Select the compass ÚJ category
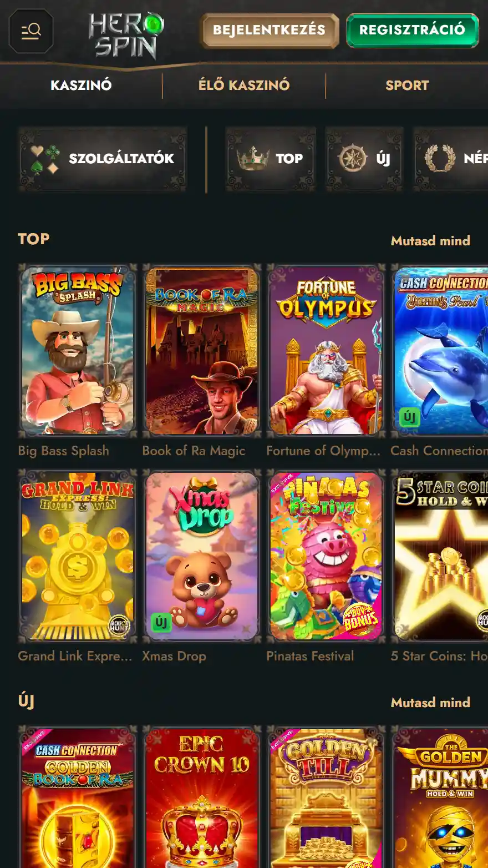 (364, 159)
